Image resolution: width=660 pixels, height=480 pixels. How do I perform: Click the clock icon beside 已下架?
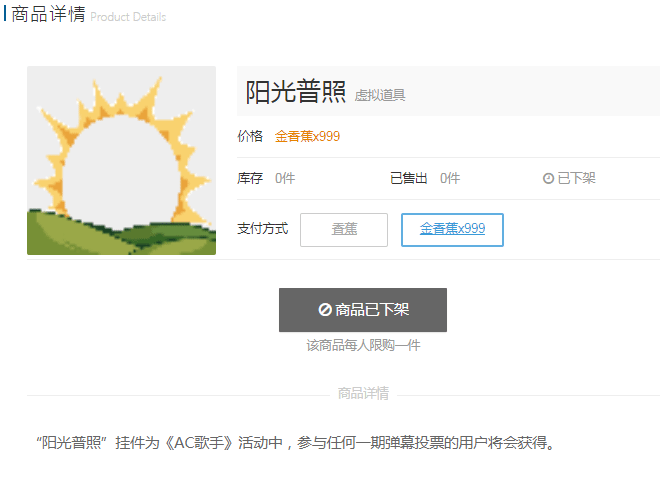click(548, 179)
